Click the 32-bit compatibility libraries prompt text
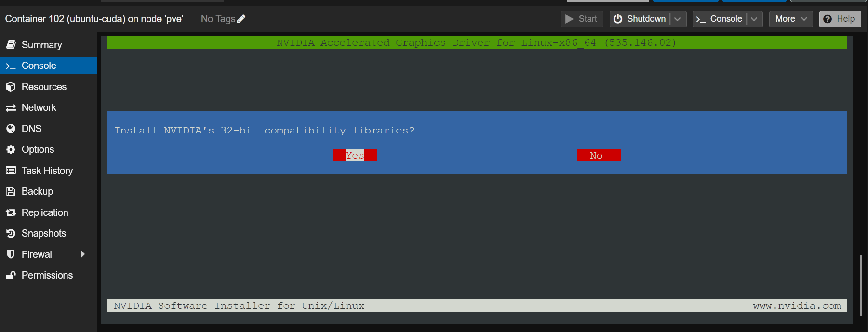Viewport: 868px width, 332px height. pyautogui.click(x=264, y=130)
